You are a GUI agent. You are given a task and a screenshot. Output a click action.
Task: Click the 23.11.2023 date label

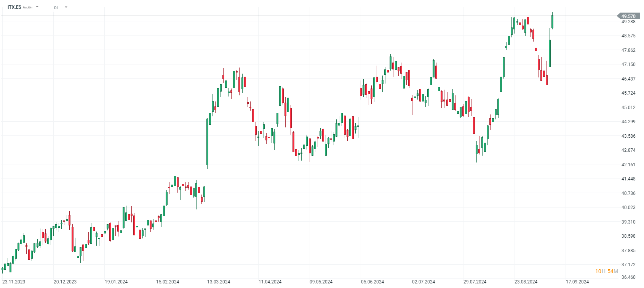pyautogui.click(x=14, y=282)
